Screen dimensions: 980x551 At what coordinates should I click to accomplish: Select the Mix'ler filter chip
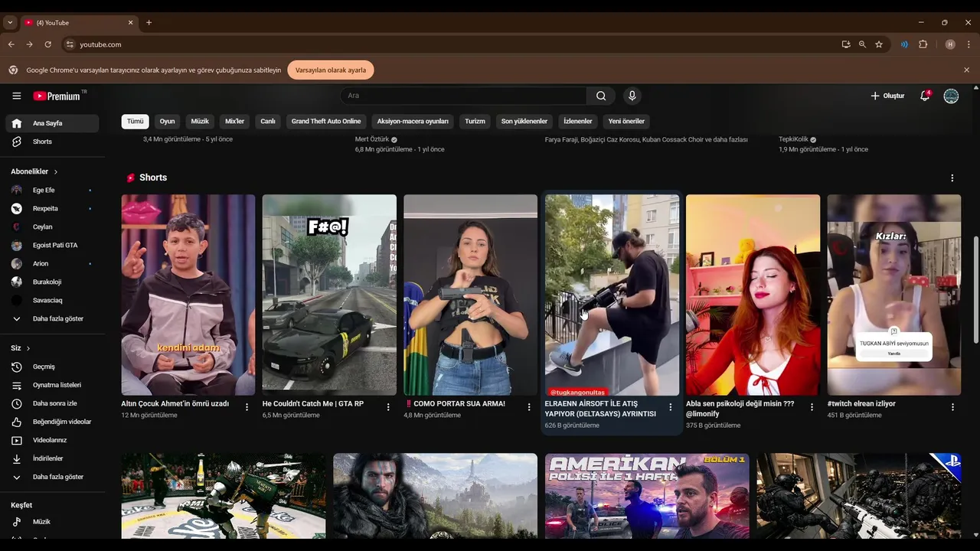pyautogui.click(x=234, y=121)
